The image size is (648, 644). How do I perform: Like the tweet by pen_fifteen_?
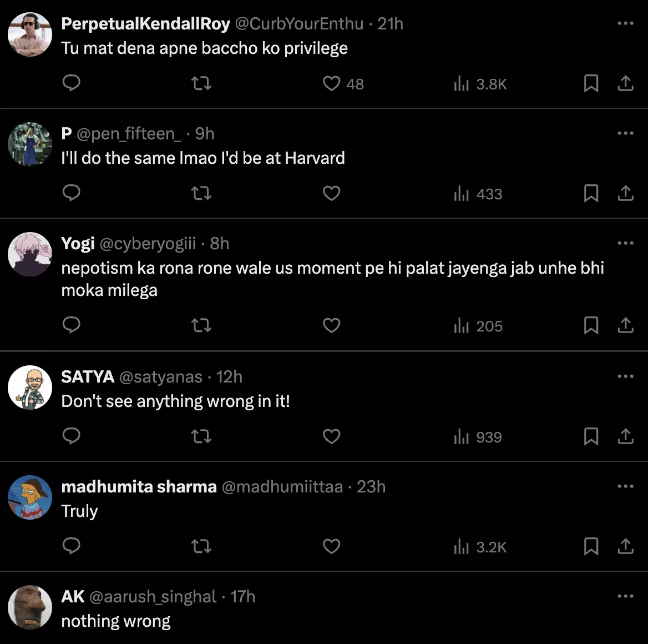point(332,194)
